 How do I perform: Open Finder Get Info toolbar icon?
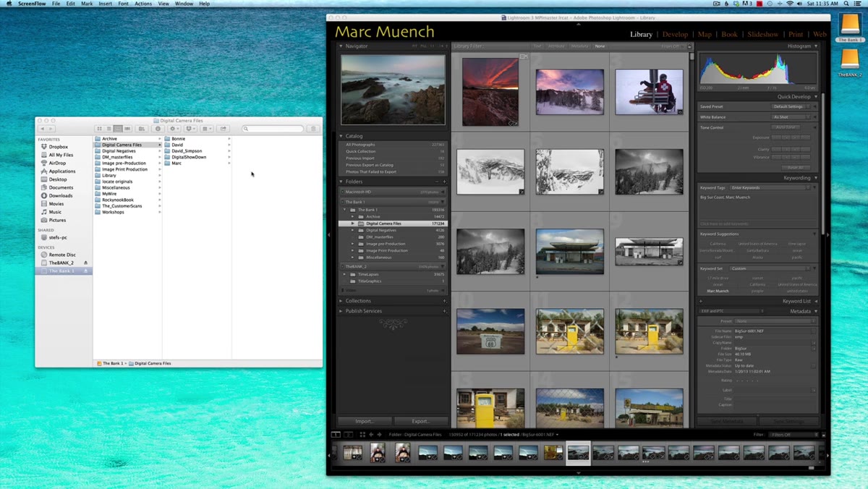(158, 129)
